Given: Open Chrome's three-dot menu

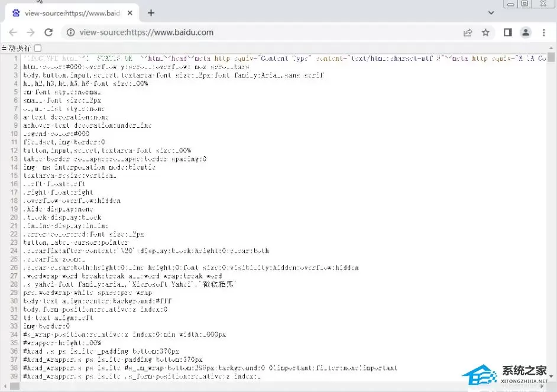Looking at the screenshot, I should click(544, 33).
